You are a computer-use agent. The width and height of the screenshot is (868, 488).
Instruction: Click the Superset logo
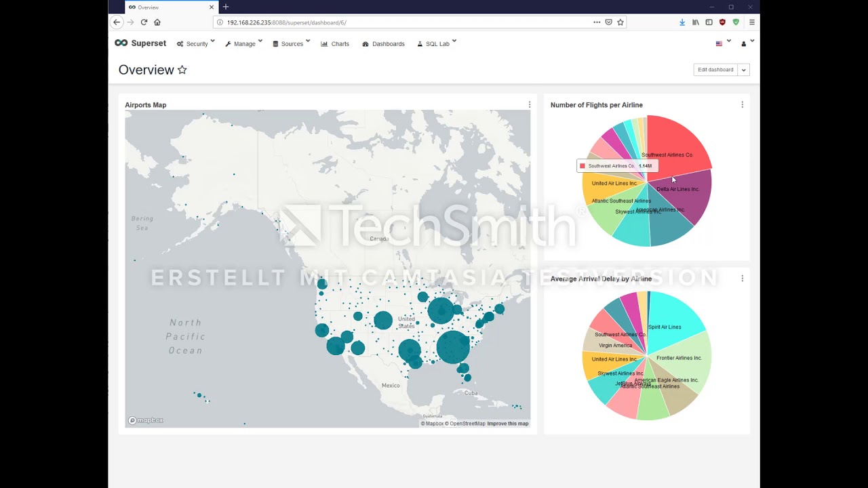pyautogui.click(x=140, y=43)
